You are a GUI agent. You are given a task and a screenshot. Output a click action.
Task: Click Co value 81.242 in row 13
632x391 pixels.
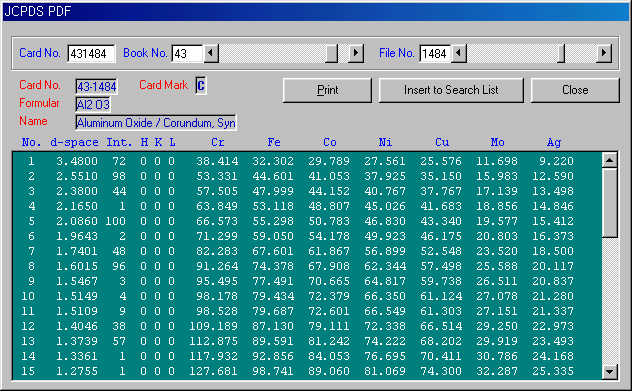pyautogui.click(x=329, y=341)
